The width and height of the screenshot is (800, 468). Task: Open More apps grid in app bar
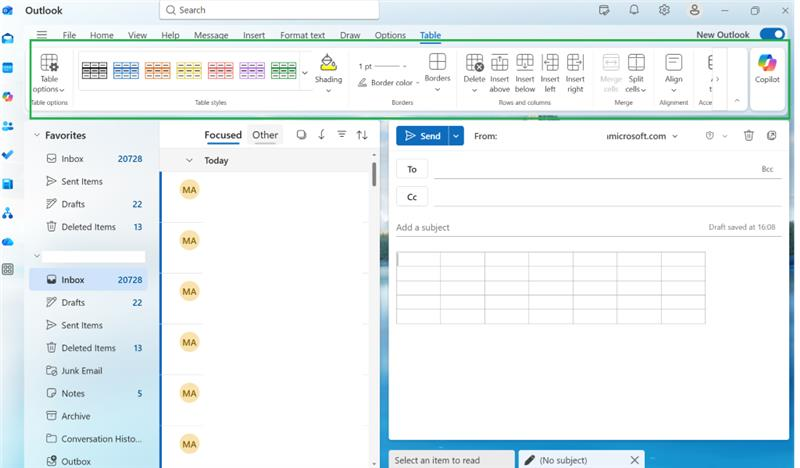(x=8, y=269)
